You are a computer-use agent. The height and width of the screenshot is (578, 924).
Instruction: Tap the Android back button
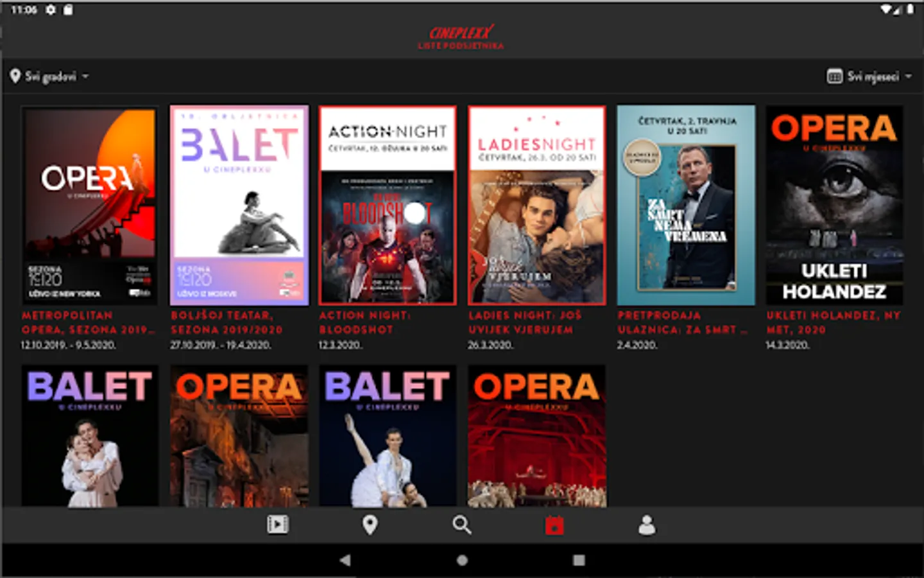[x=345, y=560]
